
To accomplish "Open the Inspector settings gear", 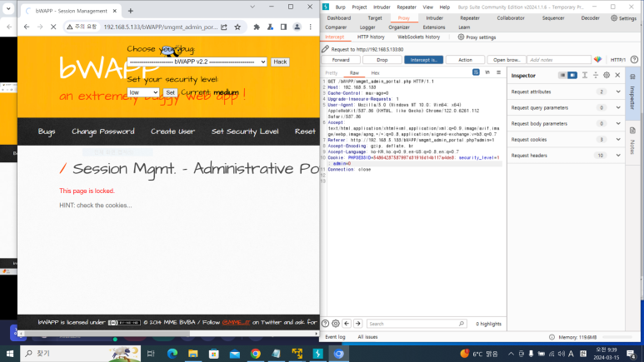I will coord(607,76).
